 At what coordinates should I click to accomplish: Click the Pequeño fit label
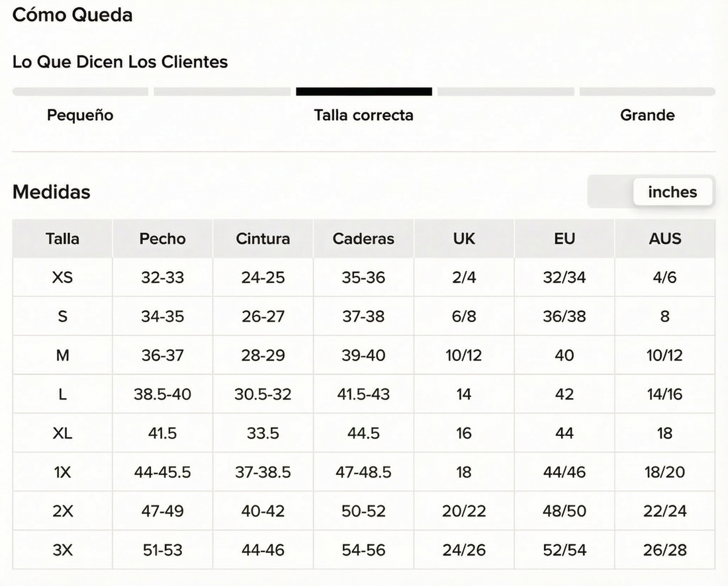click(80, 116)
